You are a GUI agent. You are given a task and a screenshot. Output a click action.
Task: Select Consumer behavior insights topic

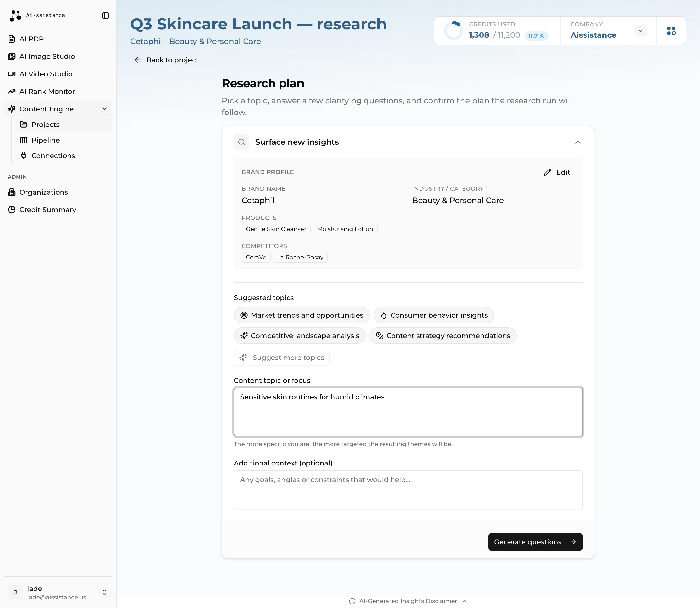click(x=433, y=315)
